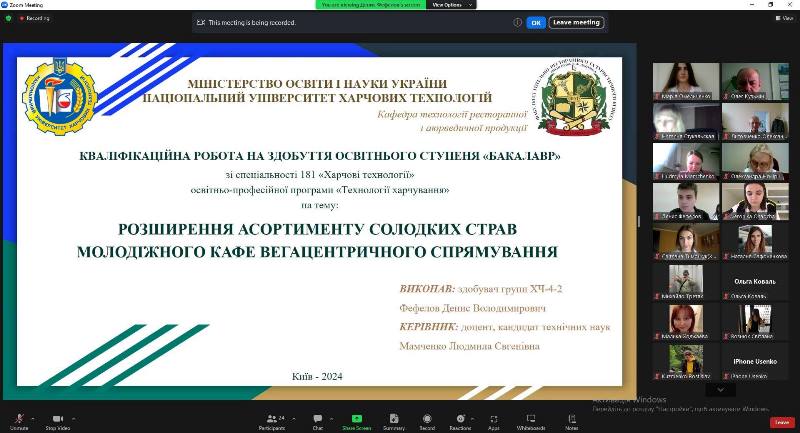800x433 pixels.
Task: Click 'МІНІСТЕРСТВО ОСВІТИ І НАУКИ УКРАЇНИ' heading
Action: (x=317, y=84)
